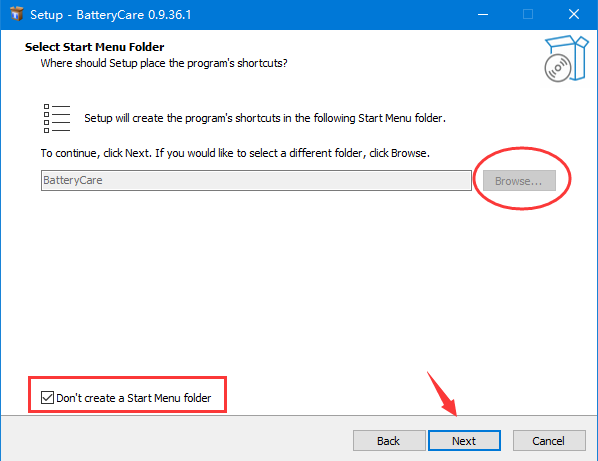598x461 pixels.
Task: Click the "Don't create a Start Menu folder" label
Action: 133,398
